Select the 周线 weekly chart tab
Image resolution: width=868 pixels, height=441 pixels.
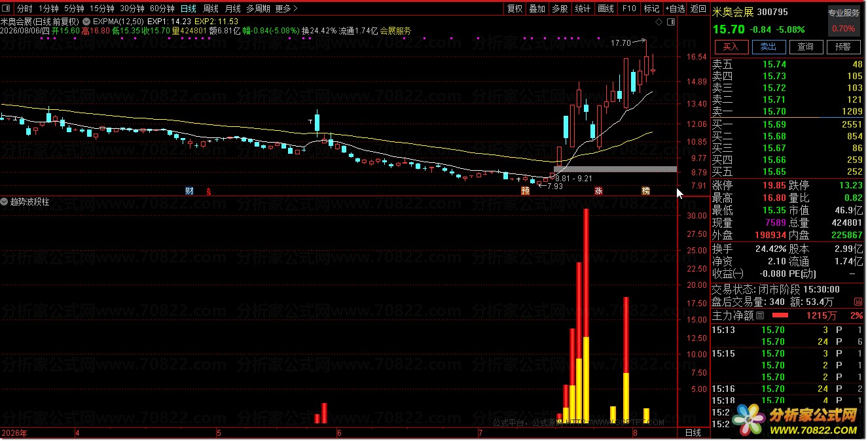click(x=211, y=9)
